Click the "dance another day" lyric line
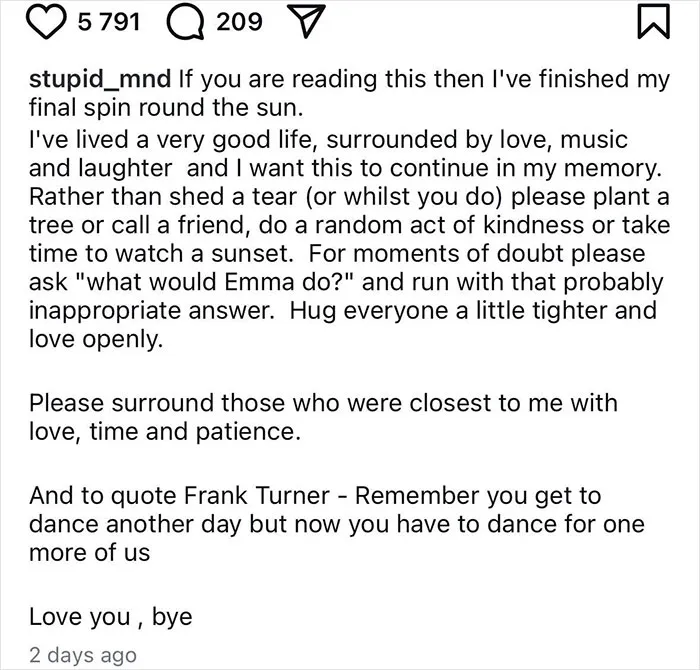Screen dimensions: 700x670 [x=337, y=524]
